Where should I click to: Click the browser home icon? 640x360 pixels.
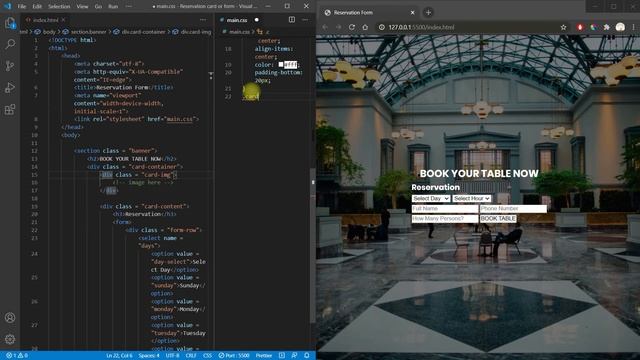(x=365, y=27)
